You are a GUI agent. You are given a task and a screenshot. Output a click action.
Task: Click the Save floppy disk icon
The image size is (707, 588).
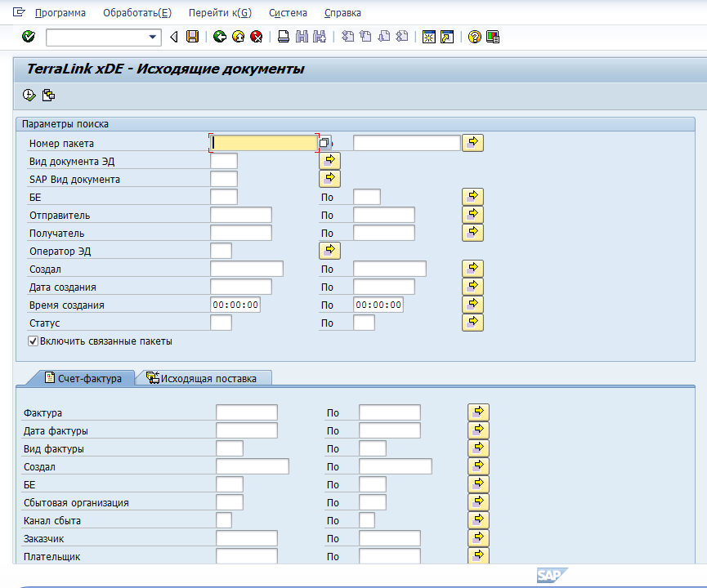point(193,37)
